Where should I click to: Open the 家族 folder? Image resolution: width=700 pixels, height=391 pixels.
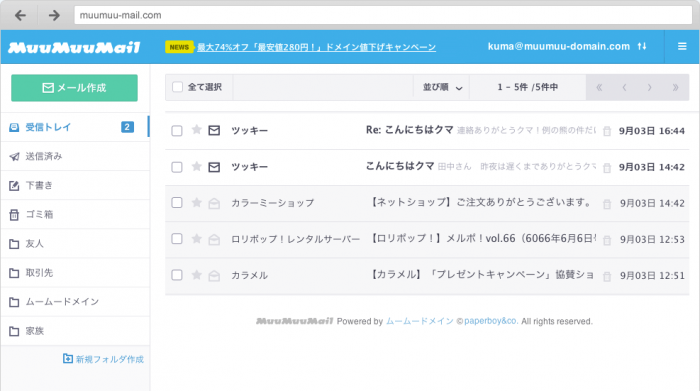click(75, 331)
